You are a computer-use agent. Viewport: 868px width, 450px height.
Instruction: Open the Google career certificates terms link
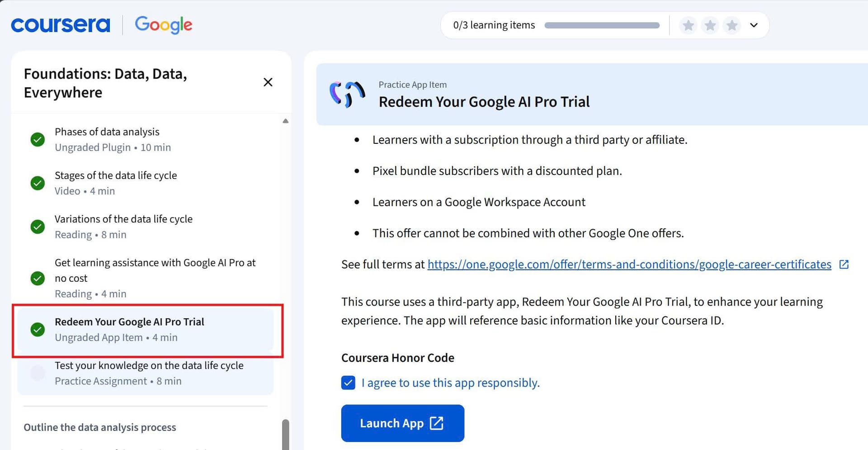pyautogui.click(x=629, y=265)
